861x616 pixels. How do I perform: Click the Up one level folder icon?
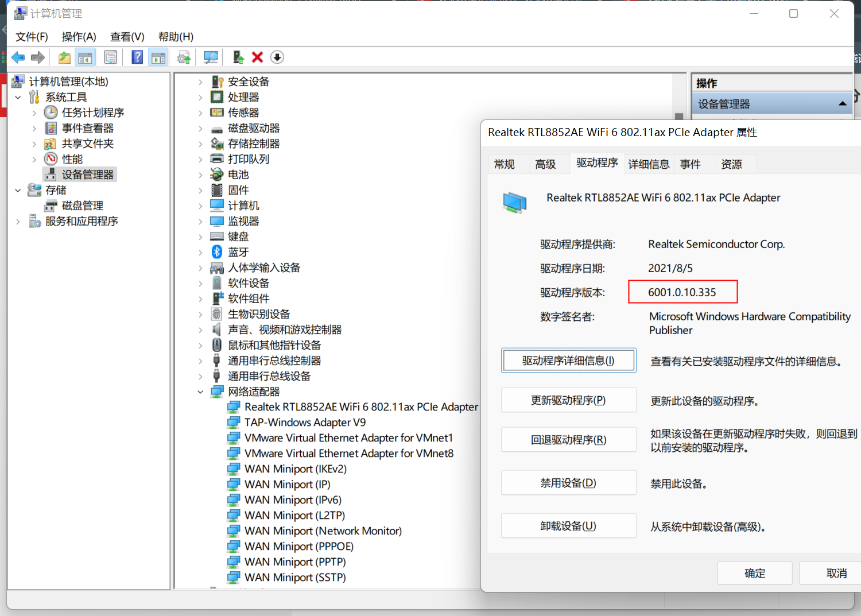[x=64, y=57]
